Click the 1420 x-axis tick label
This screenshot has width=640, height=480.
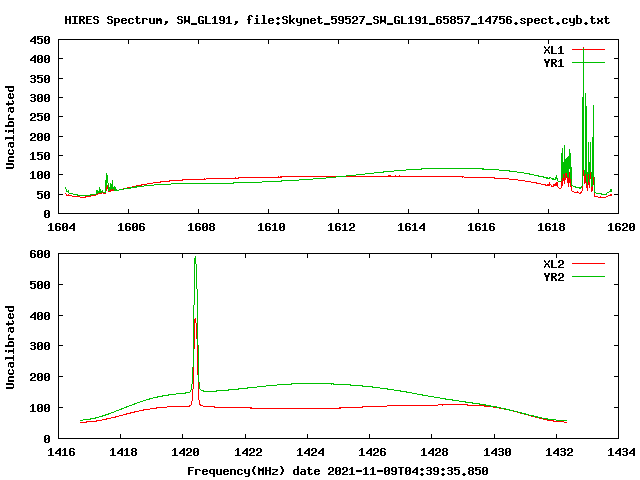point(185,452)
